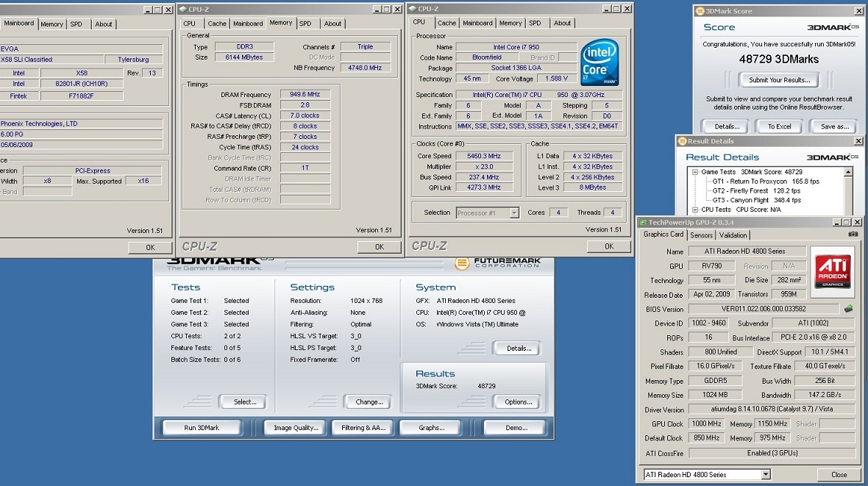Click the Intel Core i7 logo in CPU-Z
The image size is (868, 486).
600,62
